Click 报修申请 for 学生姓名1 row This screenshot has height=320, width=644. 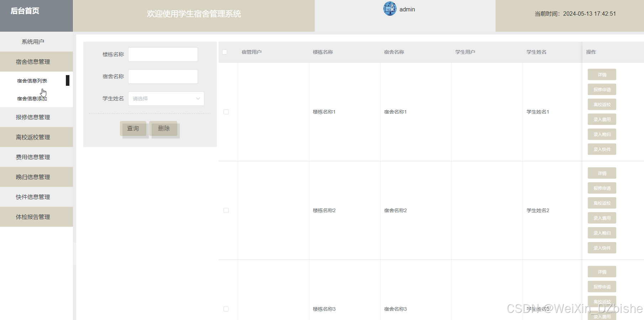(x=602, y=90)
